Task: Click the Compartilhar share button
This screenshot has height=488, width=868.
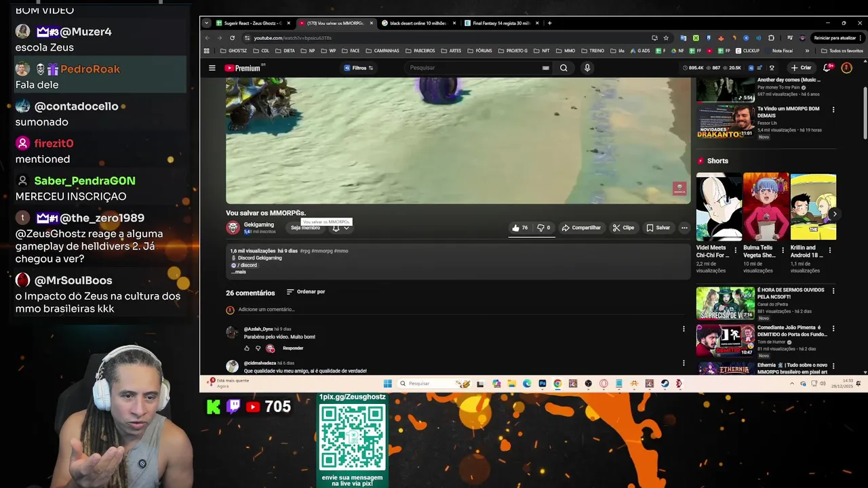Action: 582,228
